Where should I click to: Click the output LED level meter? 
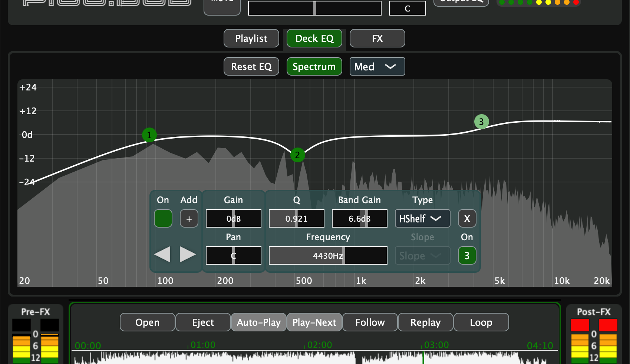pos(539,2)
